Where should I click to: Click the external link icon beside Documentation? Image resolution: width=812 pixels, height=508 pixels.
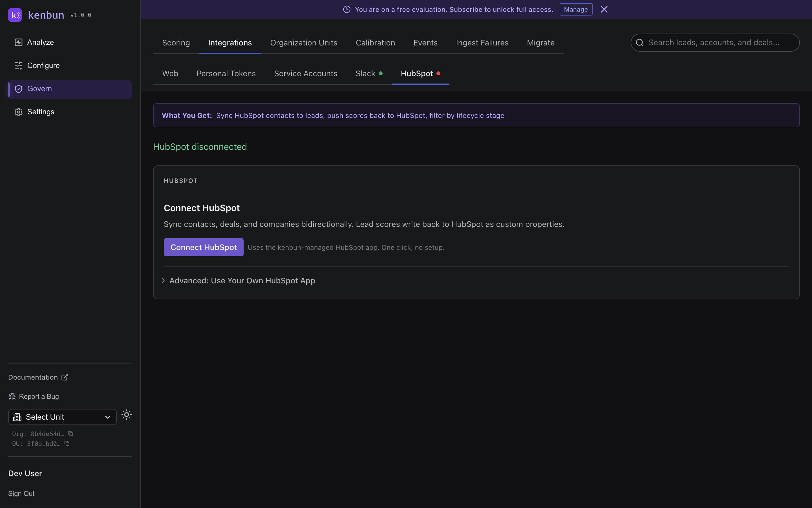[x=65, y=377]
